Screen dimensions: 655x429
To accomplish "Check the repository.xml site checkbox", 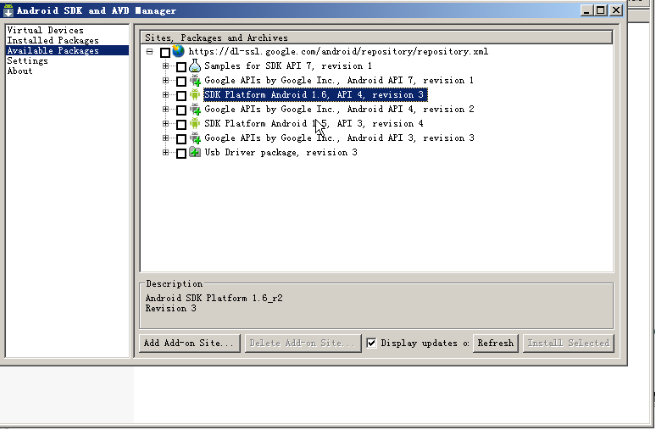I will coord(165,53).
